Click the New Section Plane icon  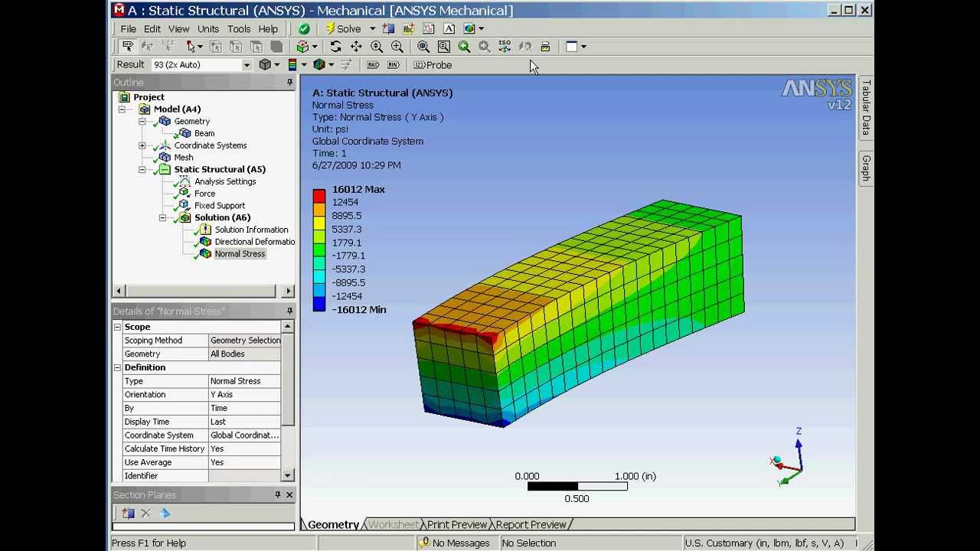[388, 28]
